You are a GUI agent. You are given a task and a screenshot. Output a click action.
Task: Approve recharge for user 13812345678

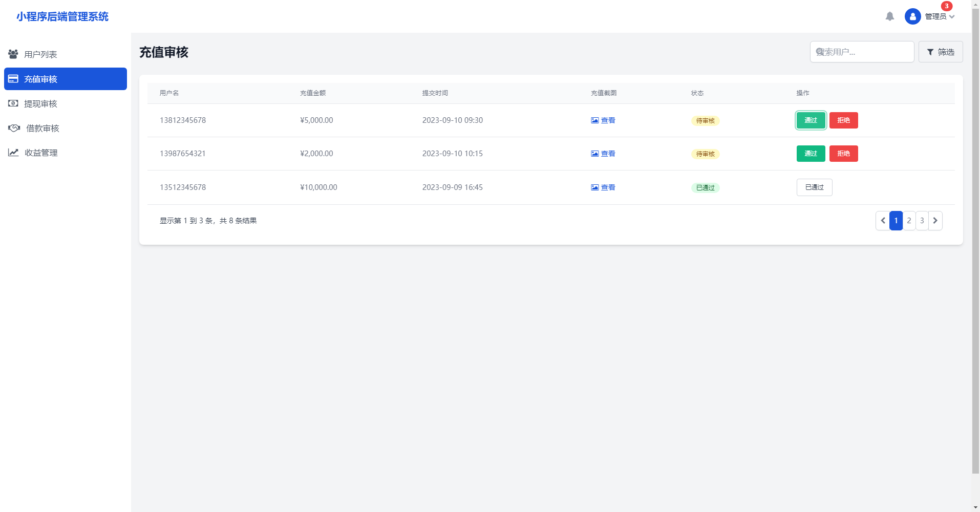(811, 120)
